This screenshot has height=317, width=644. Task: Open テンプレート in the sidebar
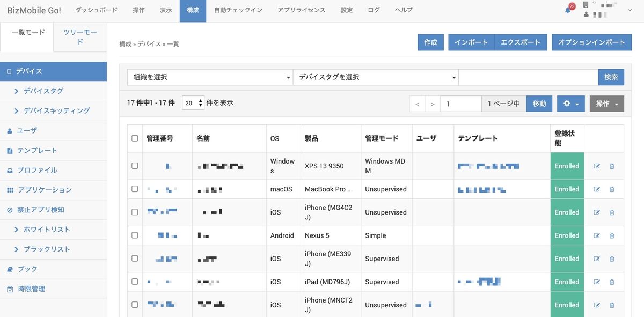click(54, 150)
